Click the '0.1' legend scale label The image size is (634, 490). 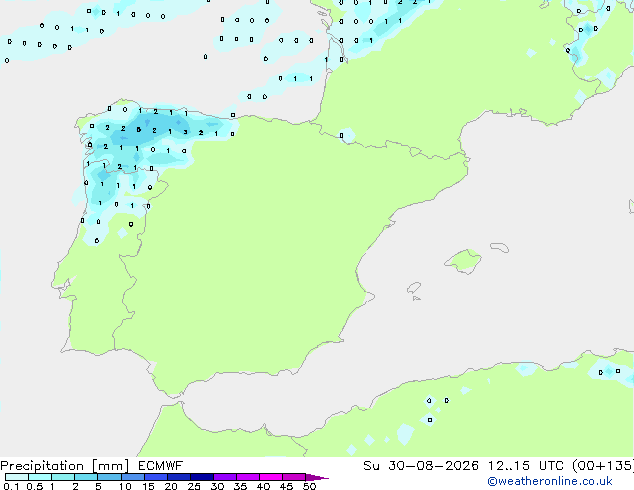tap(11, 486)
